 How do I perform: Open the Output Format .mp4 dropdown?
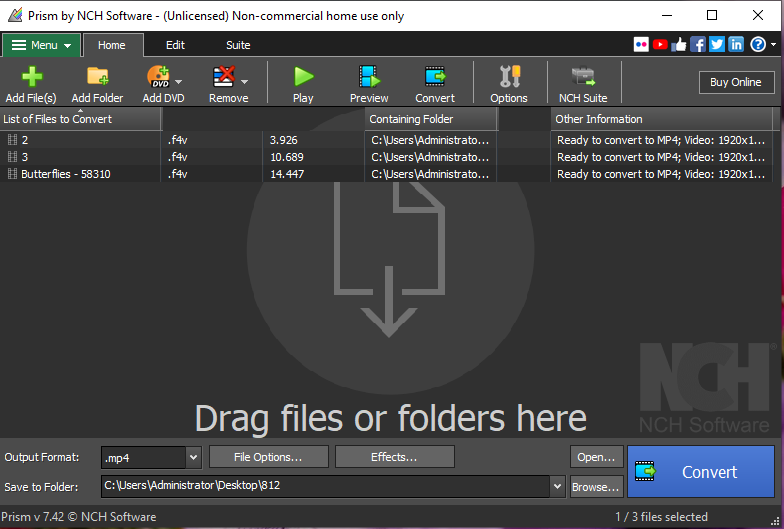click(x=194, y=458)
